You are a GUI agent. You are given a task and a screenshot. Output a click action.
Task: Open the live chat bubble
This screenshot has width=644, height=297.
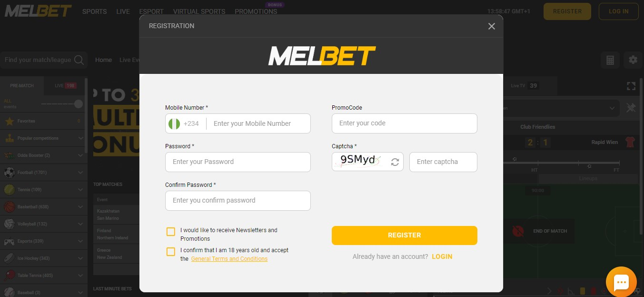(621, 282)
